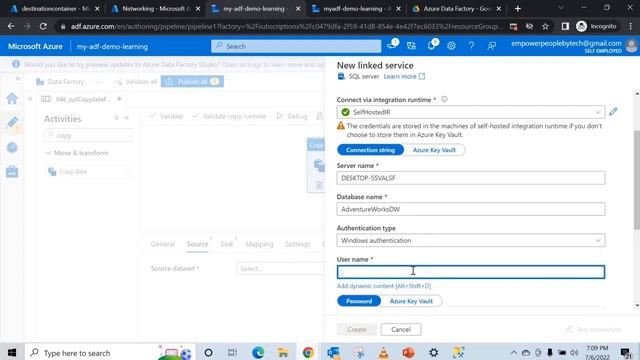Click the user account avatar
Viewport: 640px width, 360px height.
point(631,46)
